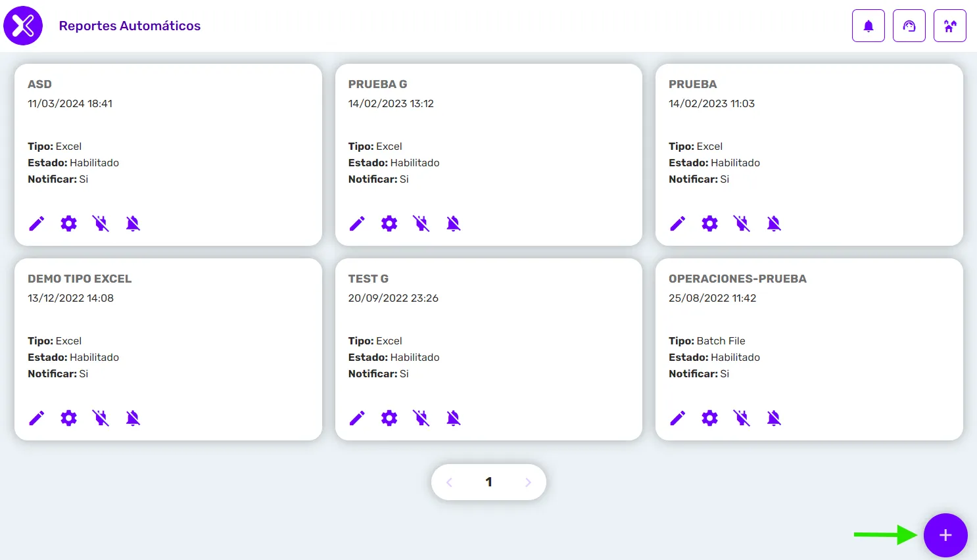
Task: Click the pencil icon on DEMO TIPO EXCEL
Action: (x=37, y=418)
